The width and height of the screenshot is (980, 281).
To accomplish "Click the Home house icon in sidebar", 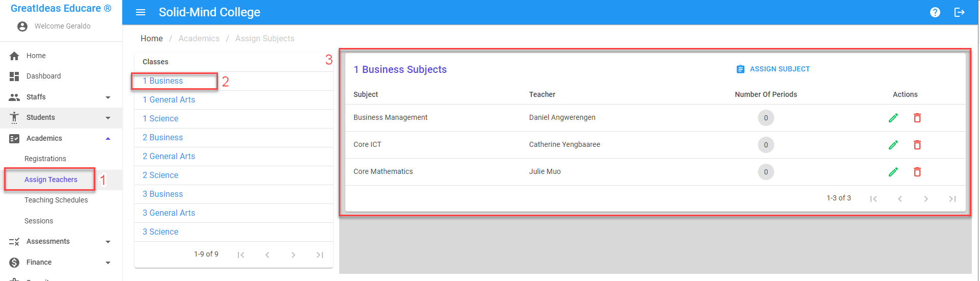I will click(14, 56).
